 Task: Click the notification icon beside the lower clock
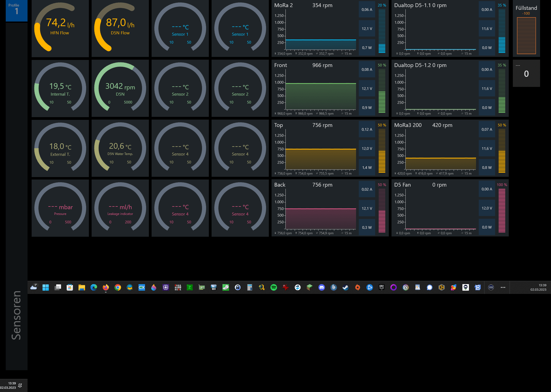20,385
